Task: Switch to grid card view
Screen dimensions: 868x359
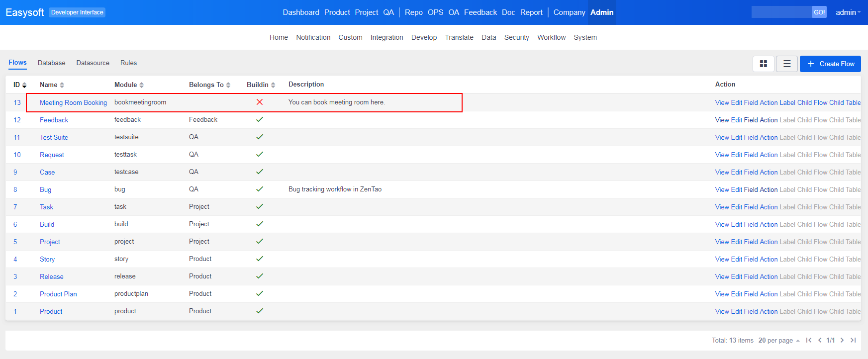Action: click(763, 64)
